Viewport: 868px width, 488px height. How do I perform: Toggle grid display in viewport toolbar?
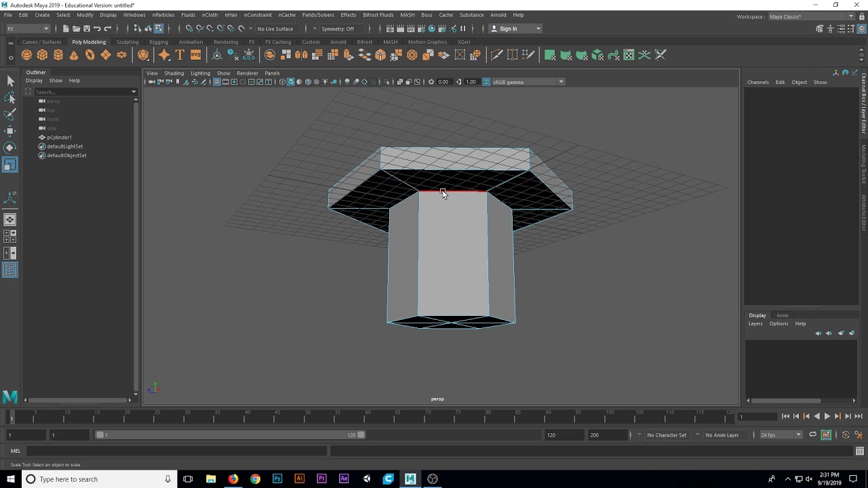coord(216,82)
